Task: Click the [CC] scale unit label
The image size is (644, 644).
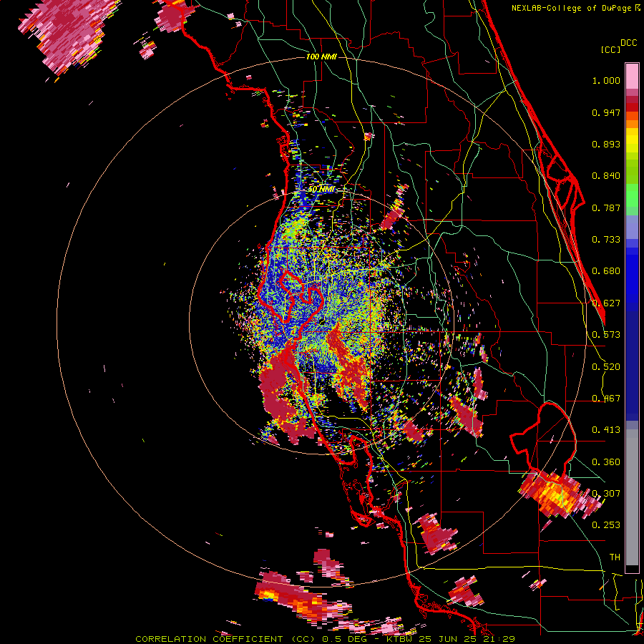Action: tap(610, 49)
